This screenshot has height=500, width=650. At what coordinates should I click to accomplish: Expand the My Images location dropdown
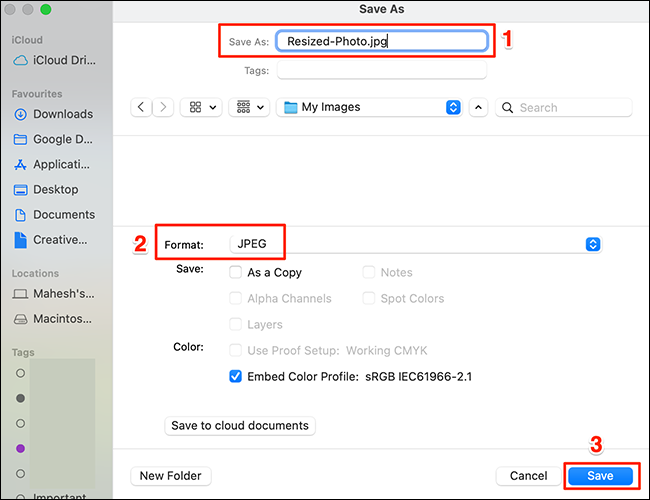(452, 107)
